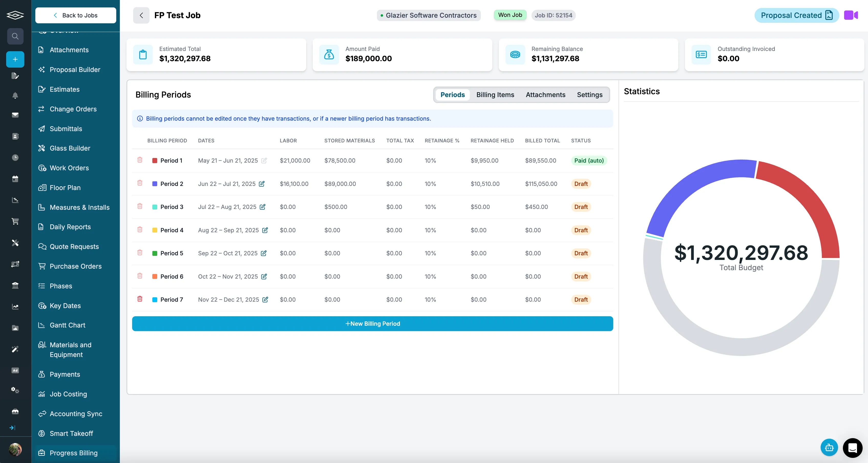Open Proposal Builder in sidebar
Viewport: 868px width, 463px height.
76,69
